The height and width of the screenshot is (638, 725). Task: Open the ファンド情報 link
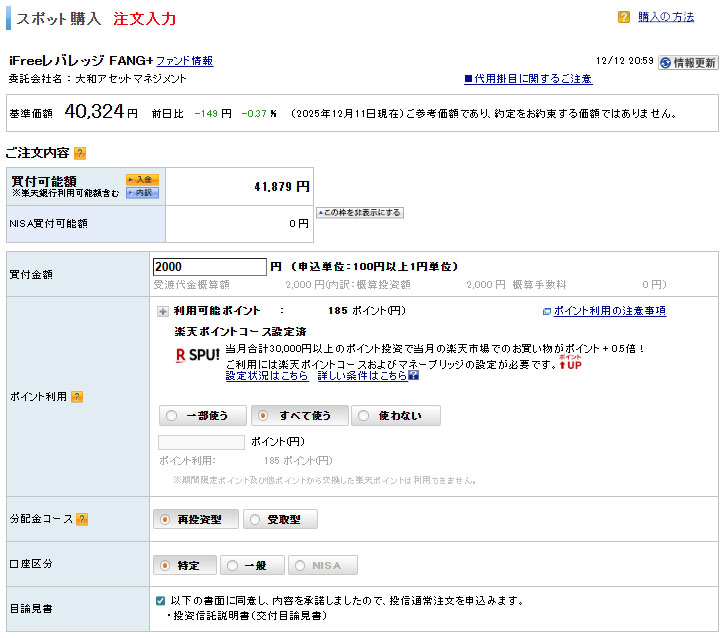(x=184, y=61)
